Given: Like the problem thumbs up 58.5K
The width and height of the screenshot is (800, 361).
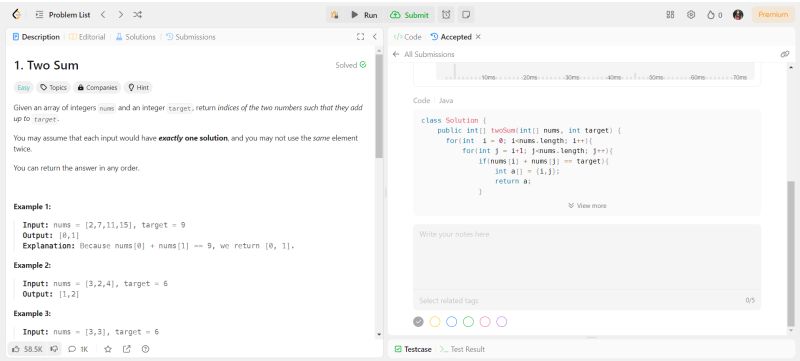Looking at the screenshot, I should coord(28,349).
